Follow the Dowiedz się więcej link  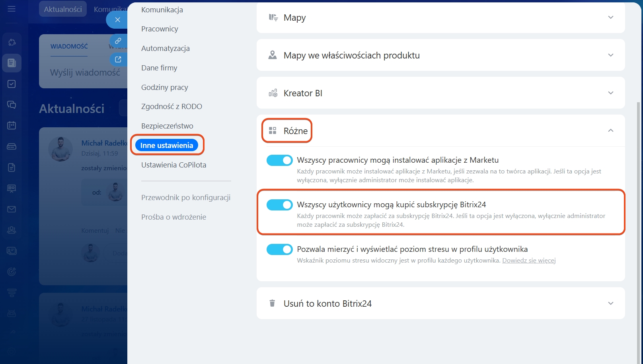[x=529, y=261]
